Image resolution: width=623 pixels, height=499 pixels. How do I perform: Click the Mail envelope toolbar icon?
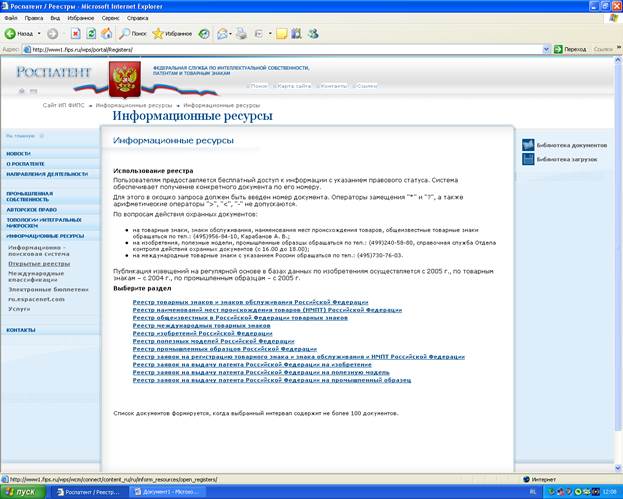pyautogui.click(x=222, y=34)
